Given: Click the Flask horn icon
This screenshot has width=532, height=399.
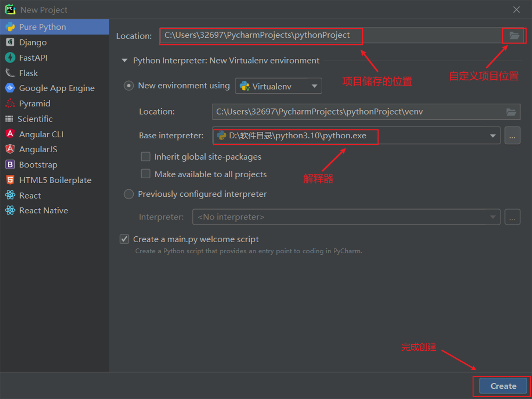Looking at the screenshot, I should tap(10, 73).
